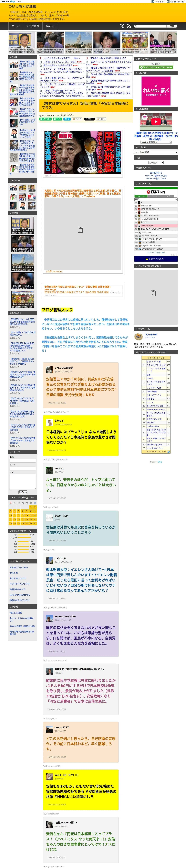
Task: Click the 拍手 clap button under title
Action: pos(102,119)
